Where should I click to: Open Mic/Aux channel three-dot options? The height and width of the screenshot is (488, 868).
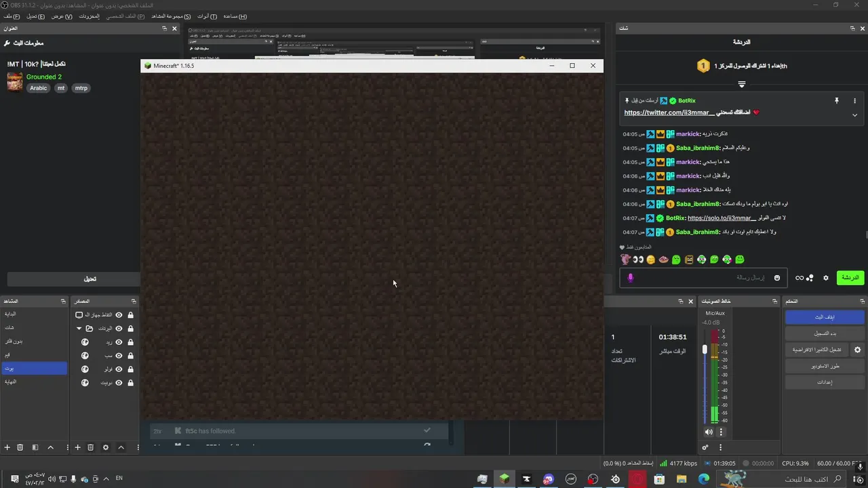coord(721,432)
